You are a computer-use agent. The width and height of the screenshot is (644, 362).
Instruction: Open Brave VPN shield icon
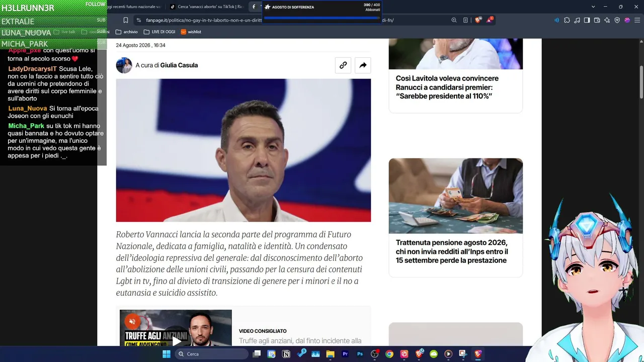(x=617, y=20)
